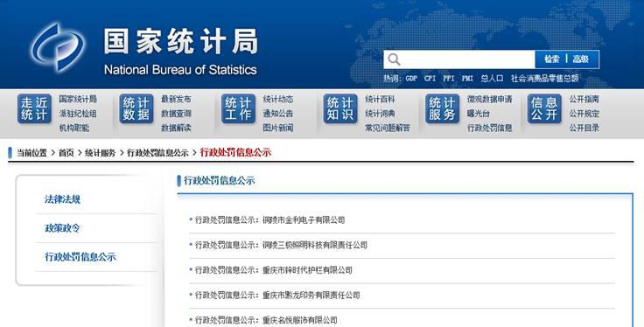Open 政策政令 in the left sidebar
644x327 pixels.
(62, 228)
